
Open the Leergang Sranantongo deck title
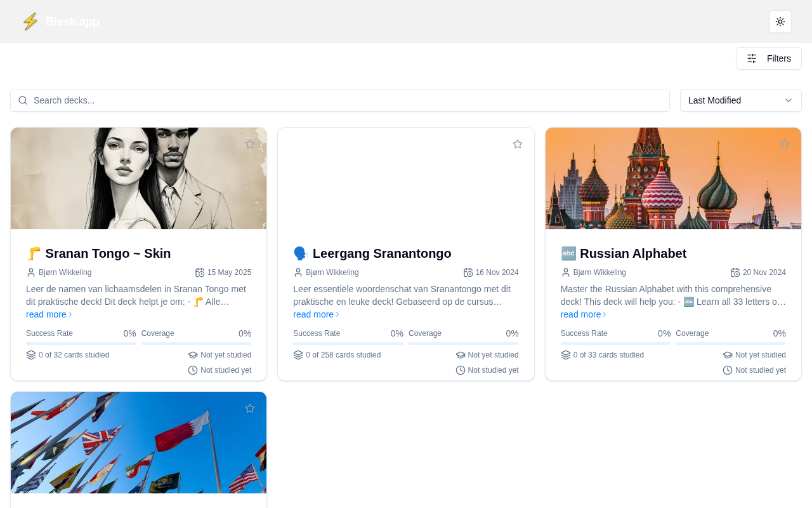382,253
